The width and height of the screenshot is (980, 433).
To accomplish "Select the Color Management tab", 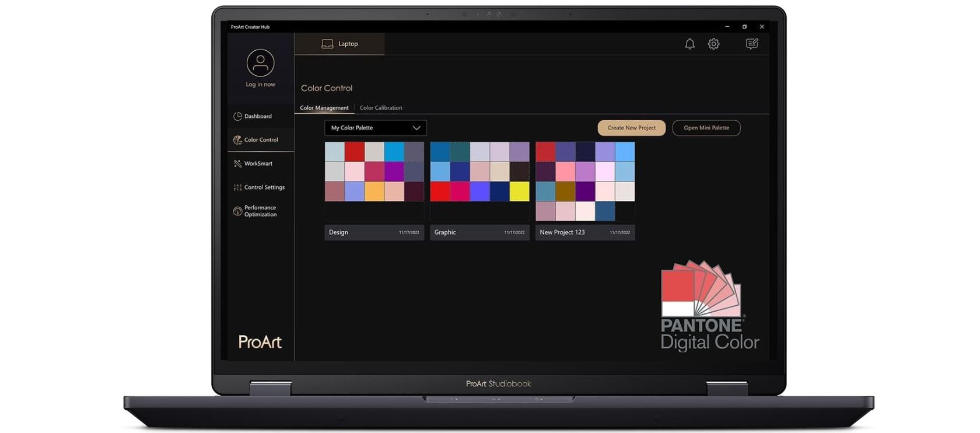I will 324,108.
